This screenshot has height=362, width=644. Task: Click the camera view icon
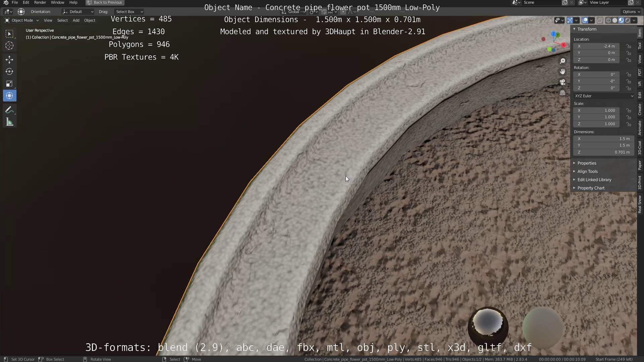562,82
